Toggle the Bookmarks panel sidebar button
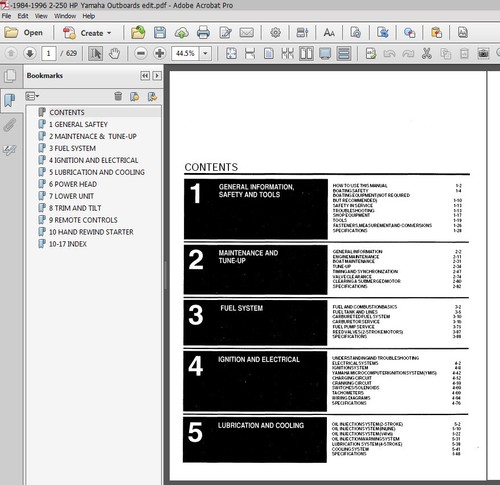This screenshot has height=485, width=500. [10, 100]
